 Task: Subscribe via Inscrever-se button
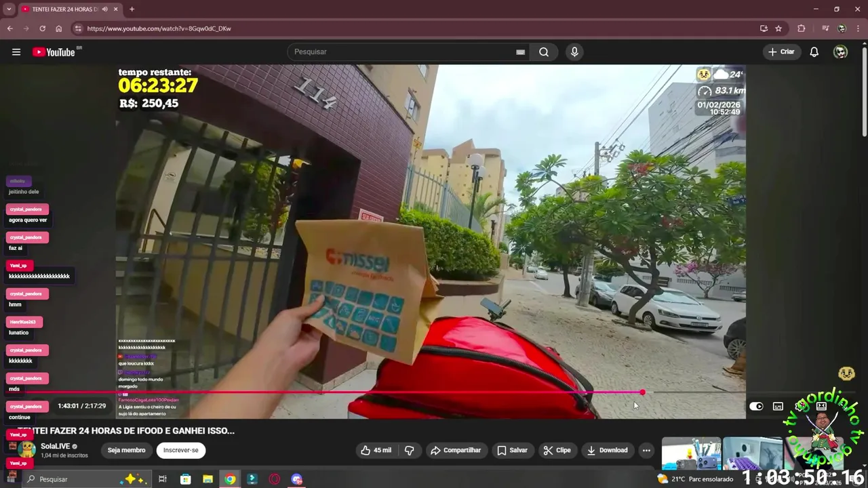tap(180, 450)
